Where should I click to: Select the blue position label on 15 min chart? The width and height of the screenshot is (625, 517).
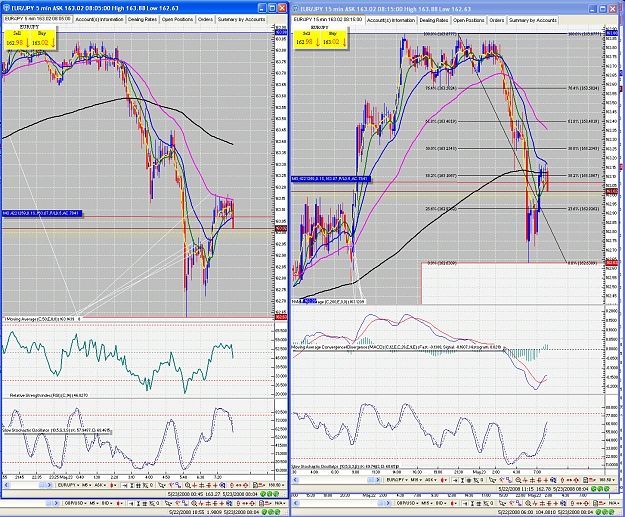click(x=330, y=179)
